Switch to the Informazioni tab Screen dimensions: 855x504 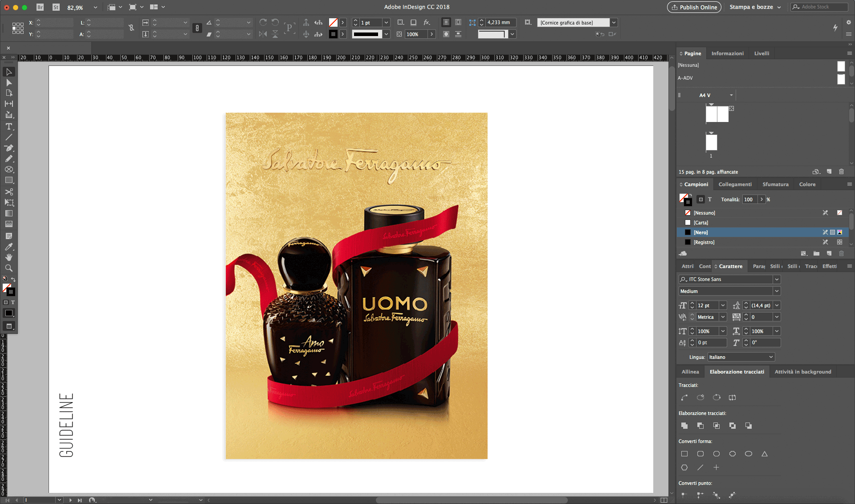(727, 53)
